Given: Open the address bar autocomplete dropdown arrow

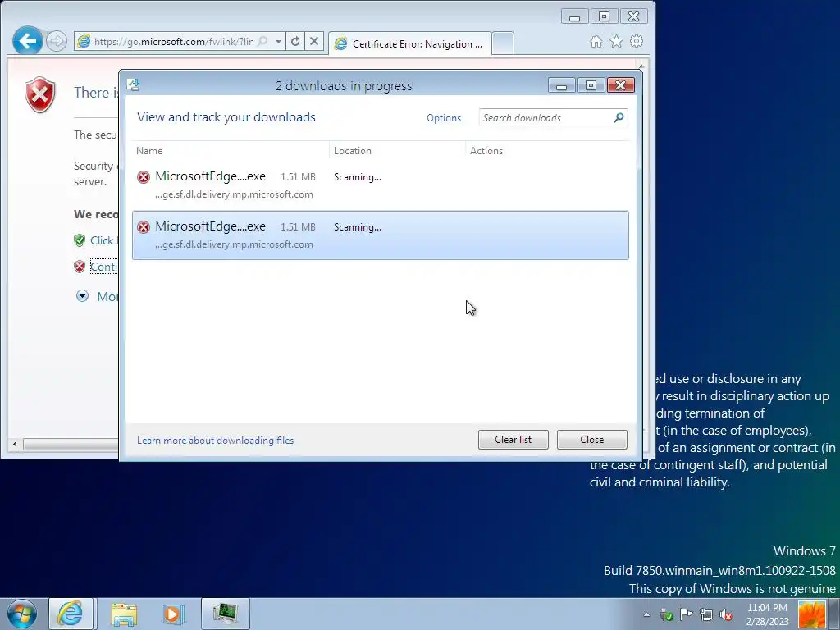Looking at the screenshot, I should click(x=279, y=41).
